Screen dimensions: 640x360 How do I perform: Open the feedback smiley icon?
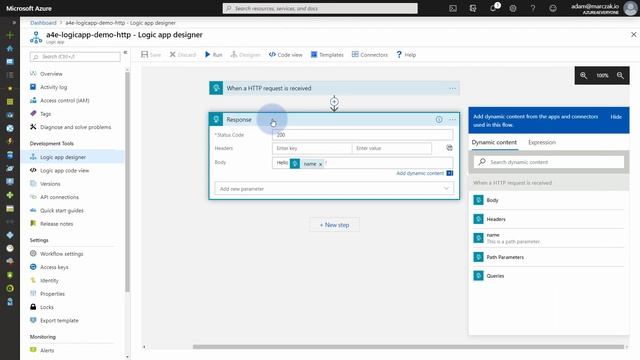click(553, 8)
